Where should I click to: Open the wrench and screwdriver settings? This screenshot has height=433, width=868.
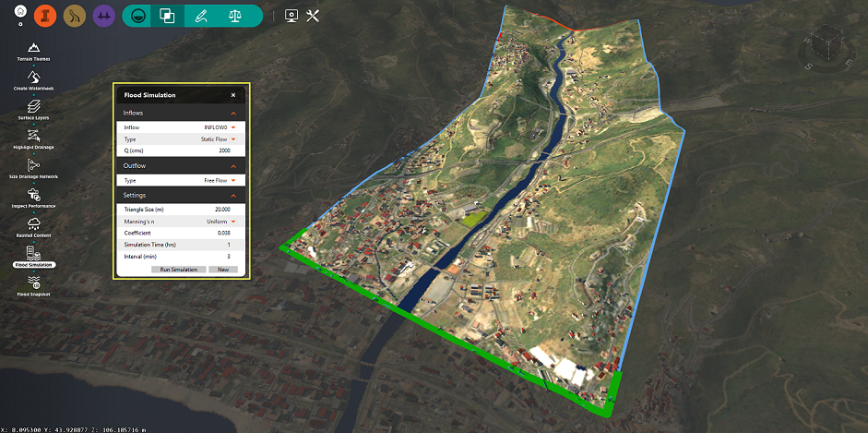click(313, 16)
